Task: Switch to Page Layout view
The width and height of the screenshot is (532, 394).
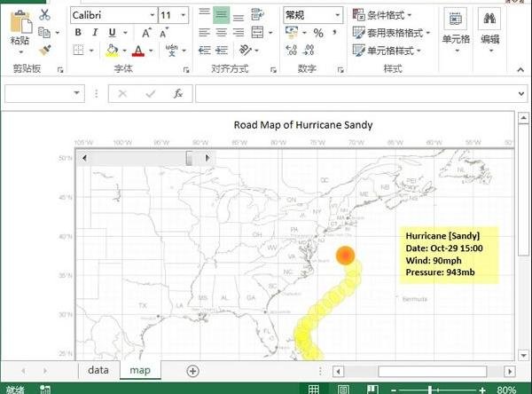Action: (343, 390)
